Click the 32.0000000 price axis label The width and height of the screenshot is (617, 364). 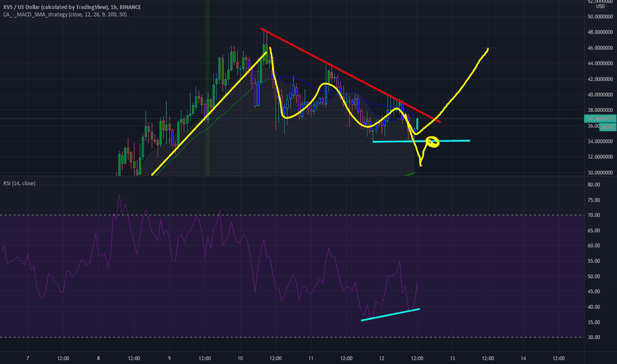[600, 157]
